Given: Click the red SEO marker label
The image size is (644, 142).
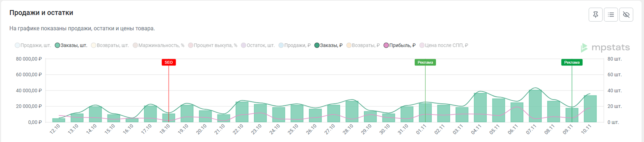Looking at the screenshot, I should tap(169, 62).
